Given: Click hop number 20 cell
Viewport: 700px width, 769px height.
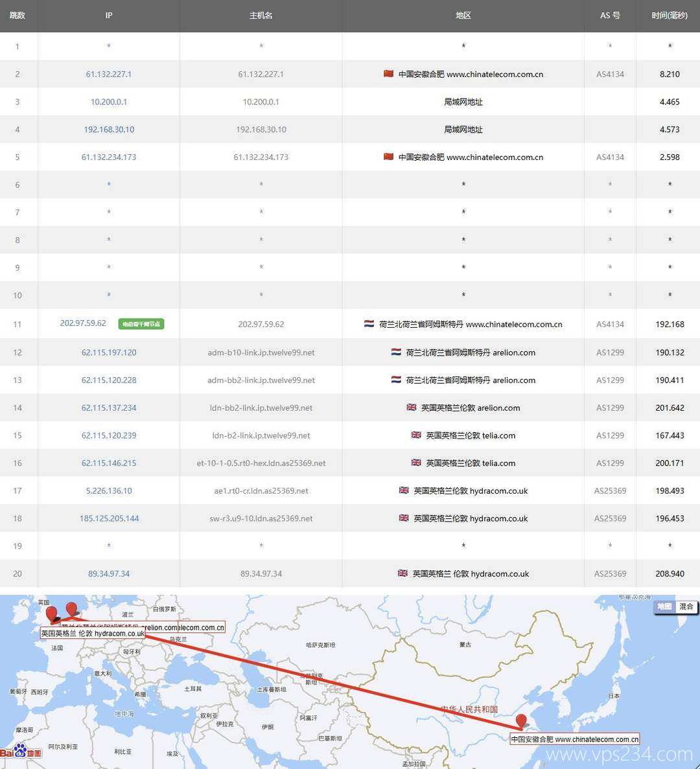Looking at the screenshot, I should click(x=17, y=573).
